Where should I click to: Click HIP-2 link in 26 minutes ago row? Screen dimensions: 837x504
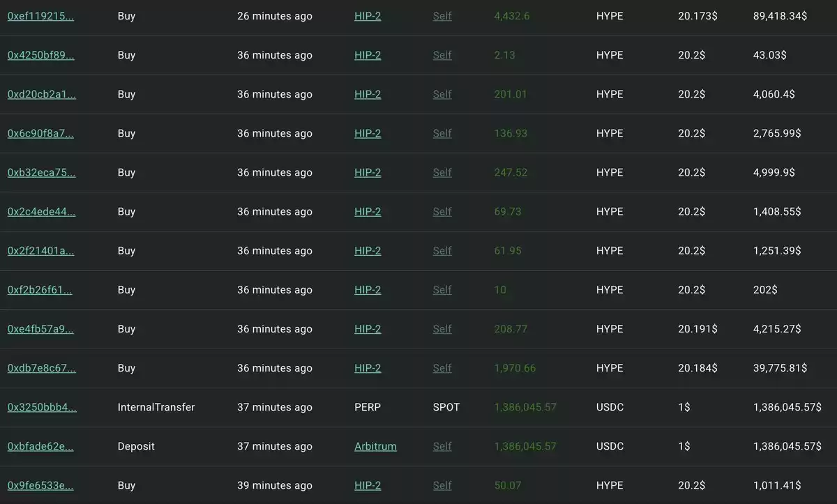(368, 16)
